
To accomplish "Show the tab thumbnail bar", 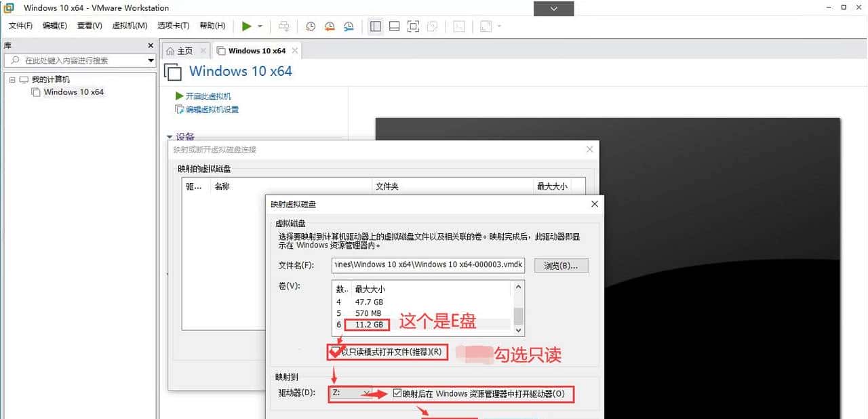I will pyautogui.click(x=394, y=26).
